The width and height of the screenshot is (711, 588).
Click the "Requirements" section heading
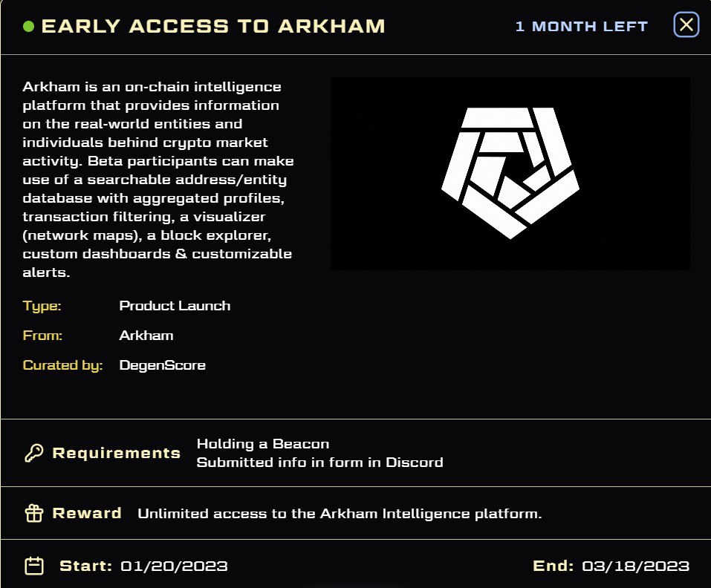116,453
